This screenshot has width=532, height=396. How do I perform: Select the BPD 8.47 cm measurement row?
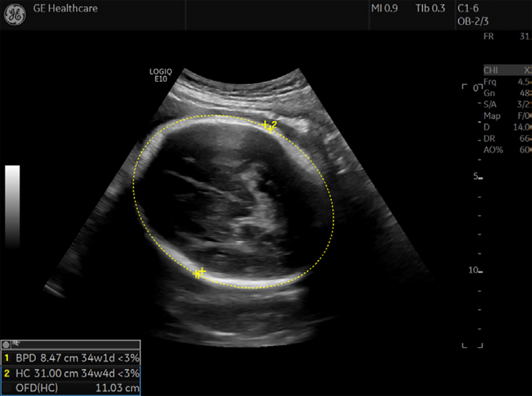click(x=71, y=358)
